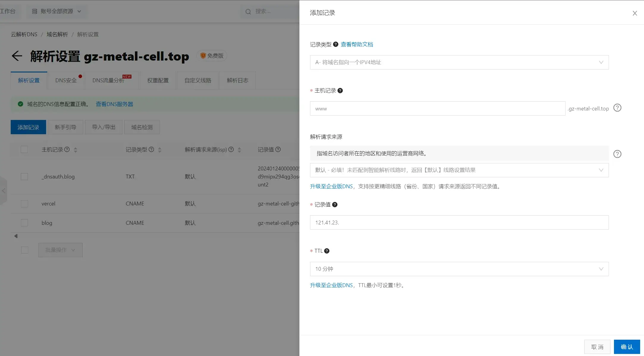This screenshot has width=644, height=356.
Task: Expand the collapsed left sidebar handle
Action: [3, 191]
